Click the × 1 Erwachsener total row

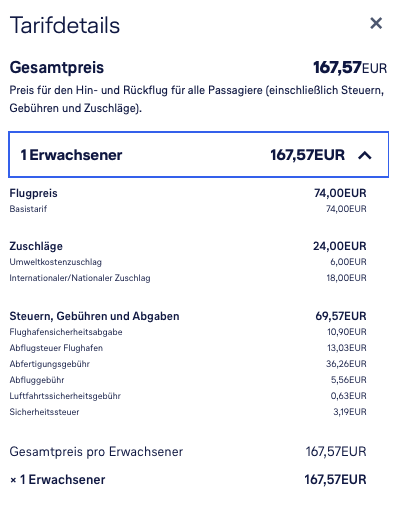click(x=188, y=480)
